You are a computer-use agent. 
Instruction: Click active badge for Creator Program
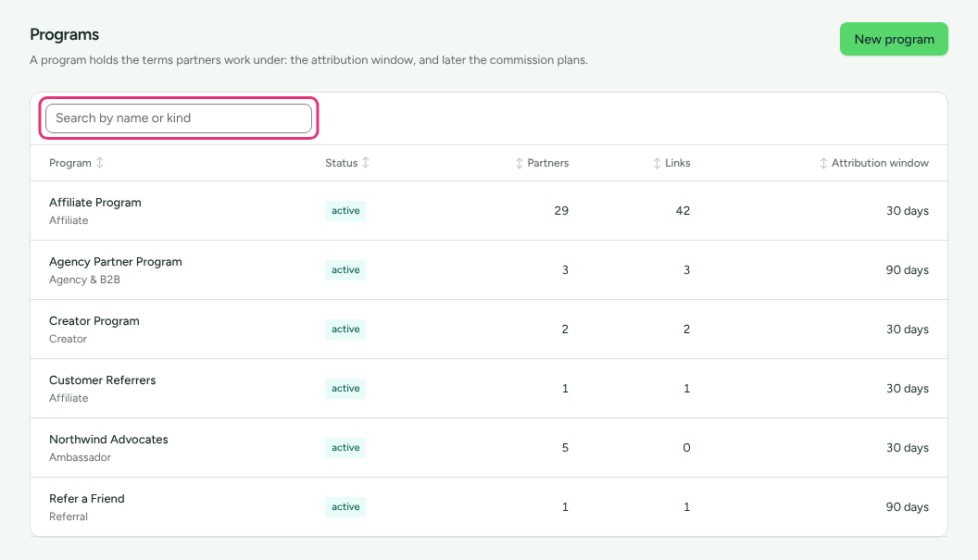coord(345,330)
